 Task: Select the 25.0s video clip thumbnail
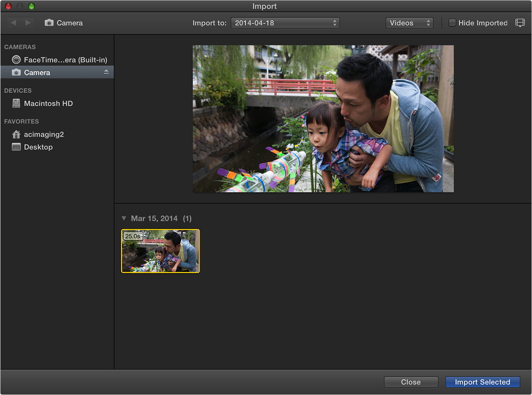tap(160, 251)
